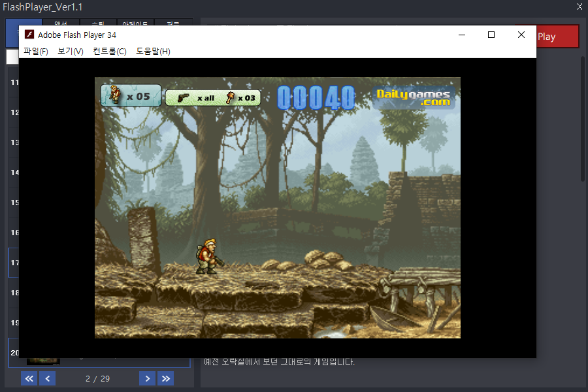Open the 컨트롤(C) menu
Viewport: 588px width, 392px height.
[x=110, y=51]
